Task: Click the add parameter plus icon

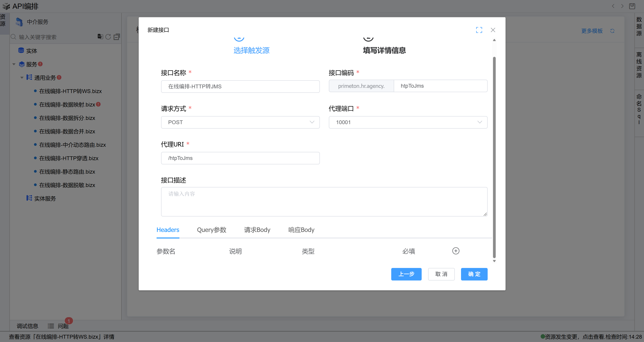Action: click(455, 251)
